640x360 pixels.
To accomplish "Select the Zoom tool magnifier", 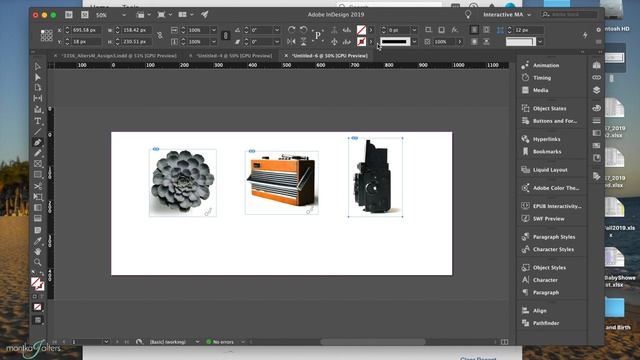I will 38,262.
